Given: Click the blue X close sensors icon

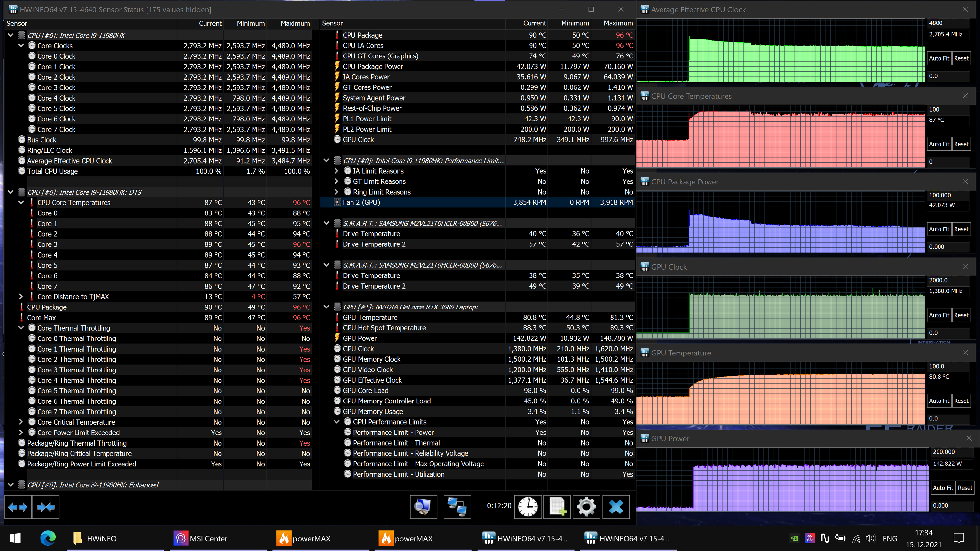Looking at the screenshot, I should coord(615,507).
